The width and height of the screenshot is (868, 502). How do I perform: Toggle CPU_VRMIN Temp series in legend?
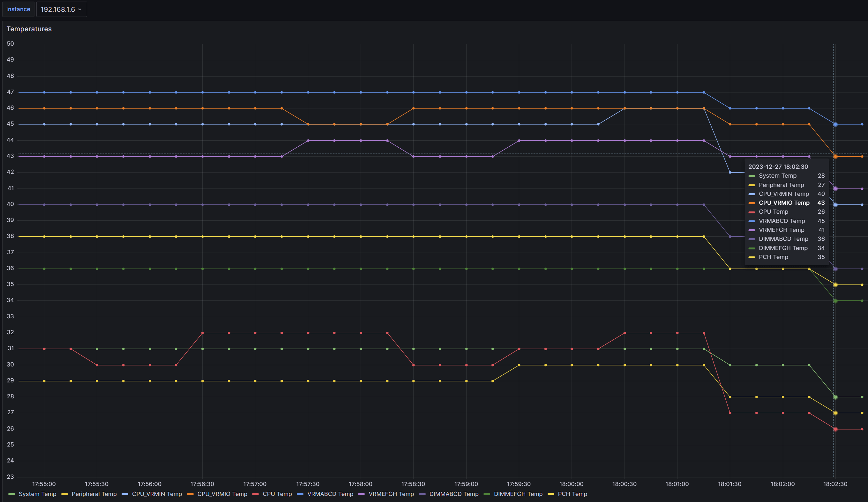coord(157,494)
